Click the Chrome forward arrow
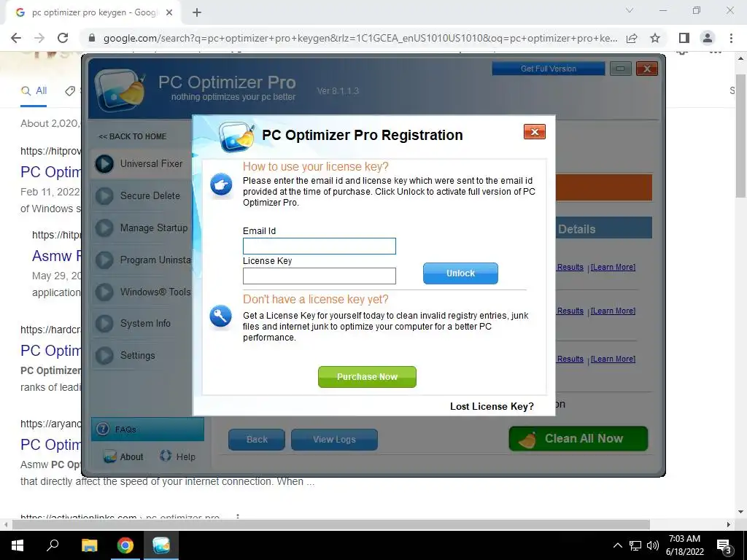The width and height of the screenshot is (747, 560). [39, 38]
